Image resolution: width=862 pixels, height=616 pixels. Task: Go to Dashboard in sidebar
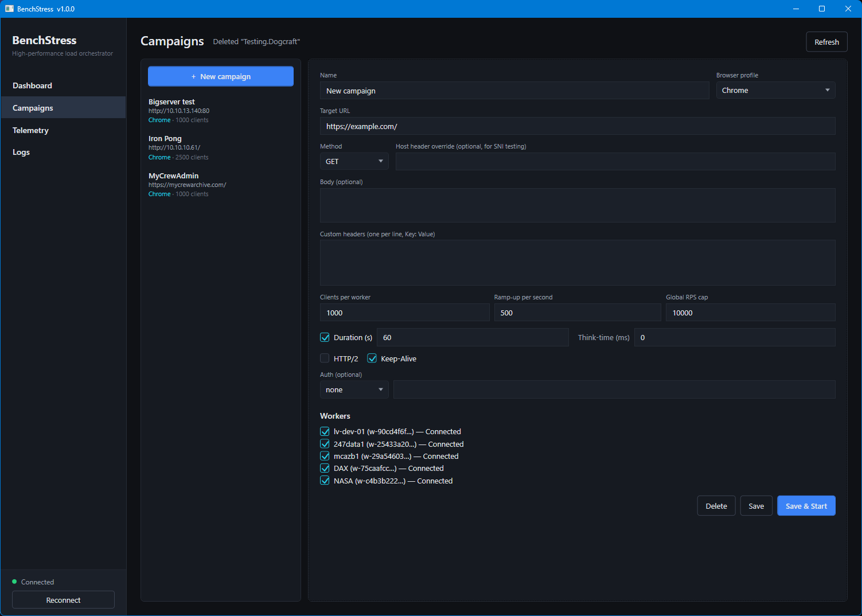tap(63, 85)
